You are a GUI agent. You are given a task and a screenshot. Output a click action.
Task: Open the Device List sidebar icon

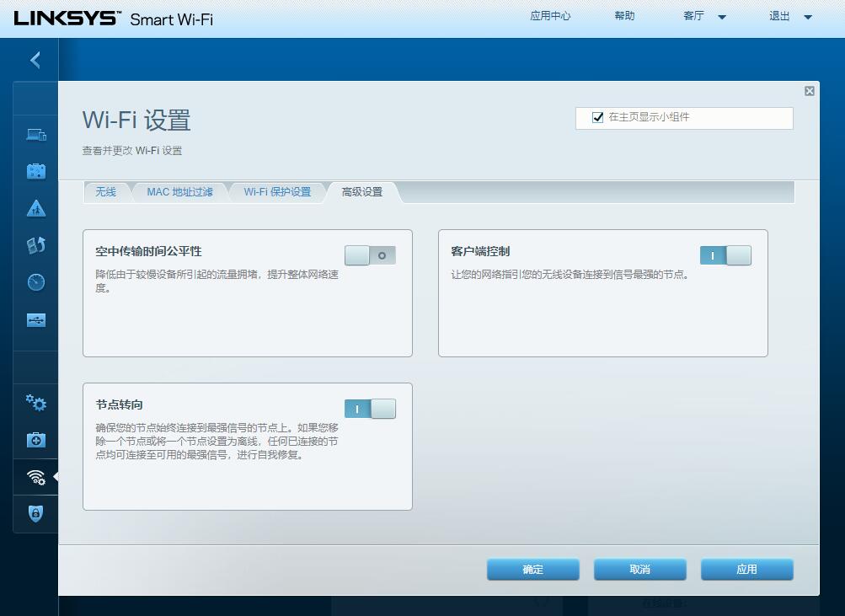click(35, 134)
